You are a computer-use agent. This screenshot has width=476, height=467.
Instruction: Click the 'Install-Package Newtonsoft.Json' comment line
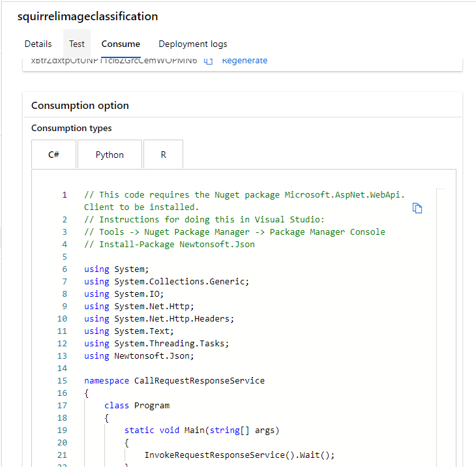[170, 245]
